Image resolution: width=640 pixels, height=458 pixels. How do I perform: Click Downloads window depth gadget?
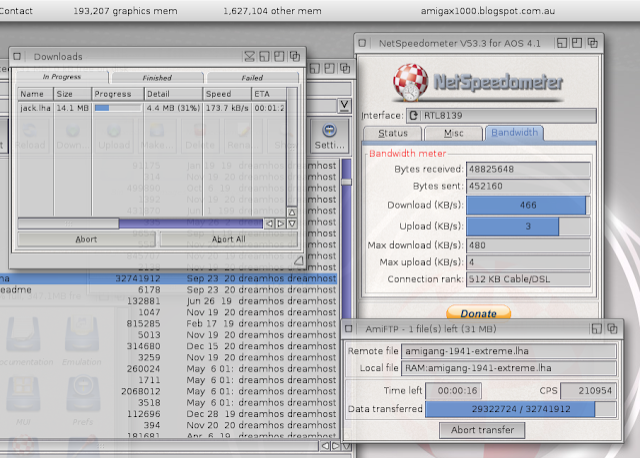pyautogui.click(x=295, y=56)
